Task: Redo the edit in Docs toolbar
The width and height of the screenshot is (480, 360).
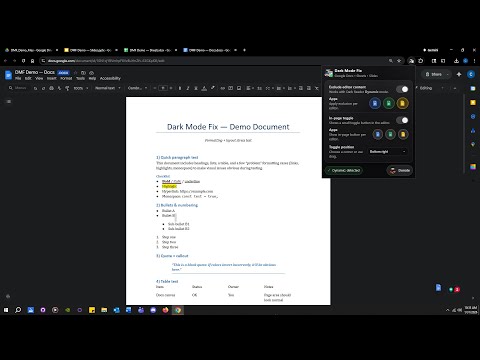Action: pyautogui.click(x=43, y=88)
